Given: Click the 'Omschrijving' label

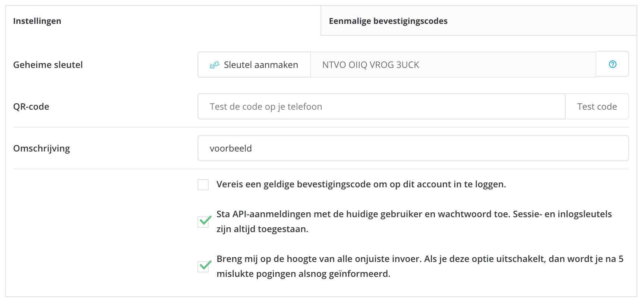Looking at the screenshot, I should coord(42,149).
